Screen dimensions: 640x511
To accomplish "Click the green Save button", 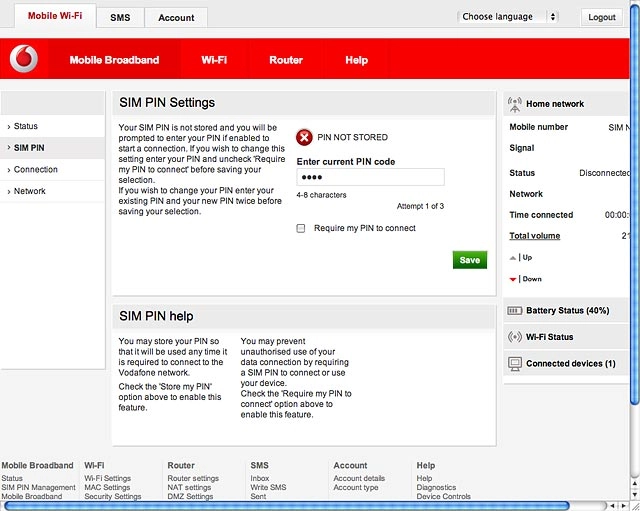I will coord(470,260).
